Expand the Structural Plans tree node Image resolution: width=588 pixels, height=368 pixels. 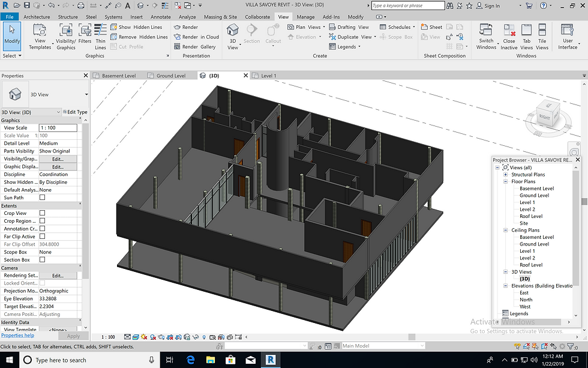pos(506,175)
